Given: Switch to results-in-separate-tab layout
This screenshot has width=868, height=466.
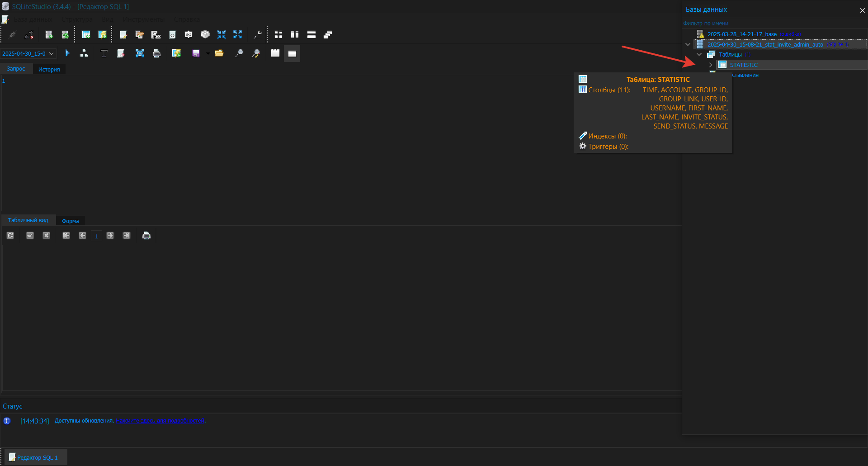Looking at the screenshot, I should pyautogui.click(x=275, y=53).
